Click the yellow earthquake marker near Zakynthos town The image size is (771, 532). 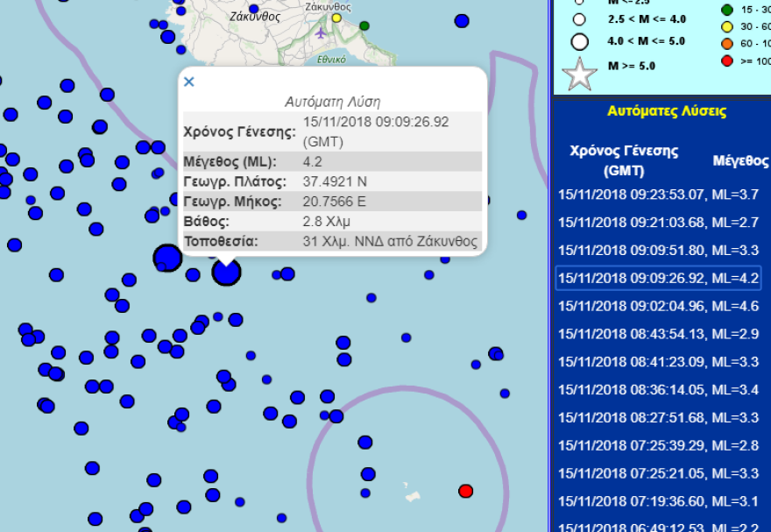tap(336, 18)
